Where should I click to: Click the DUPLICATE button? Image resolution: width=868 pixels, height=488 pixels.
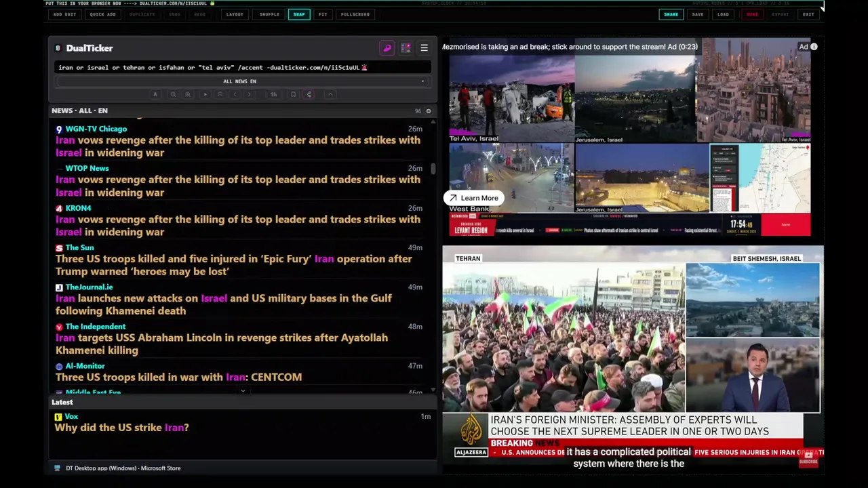pos(142,14)
